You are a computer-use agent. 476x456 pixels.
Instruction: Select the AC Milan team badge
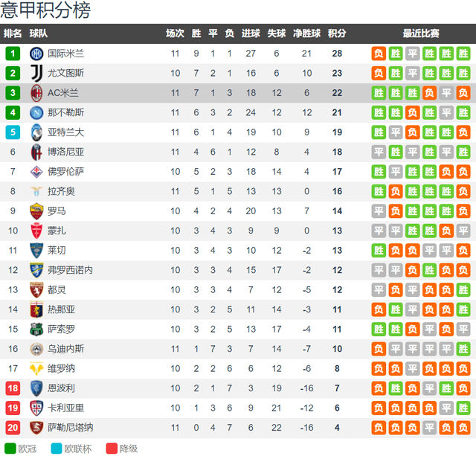(x=36, y=93)
